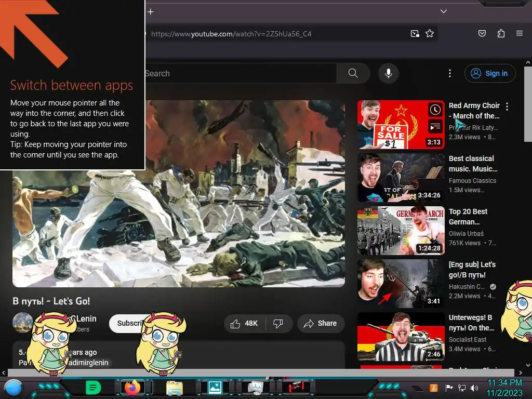Click the horizontal scrollbar at page bottom
Viewport: 532px width, 399px height.
[261, 372]
